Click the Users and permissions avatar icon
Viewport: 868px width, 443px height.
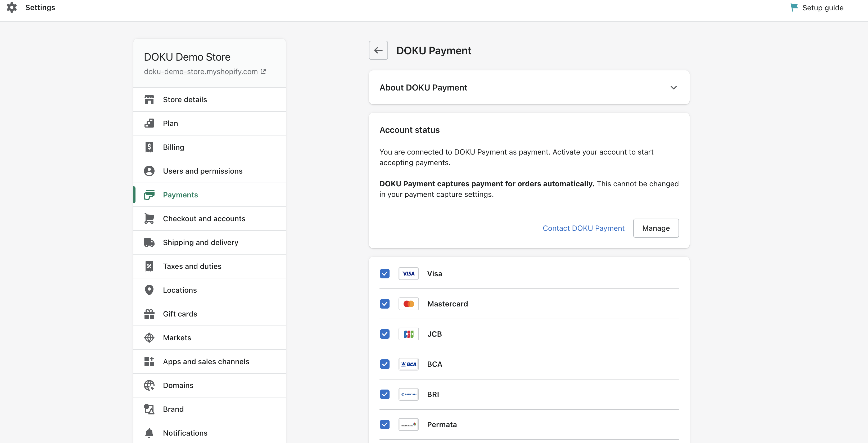[x=149, y=171]
